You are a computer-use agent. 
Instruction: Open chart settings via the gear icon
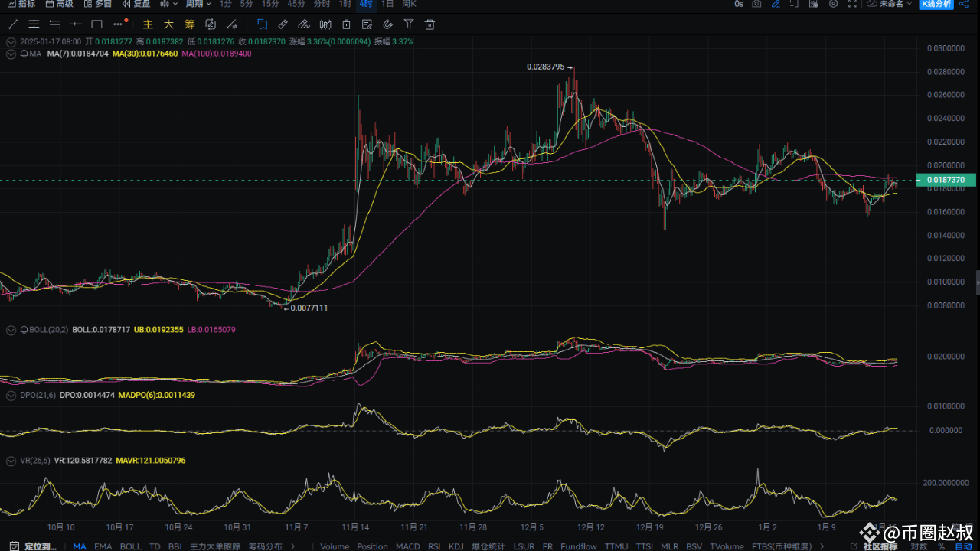click(833, 5)
